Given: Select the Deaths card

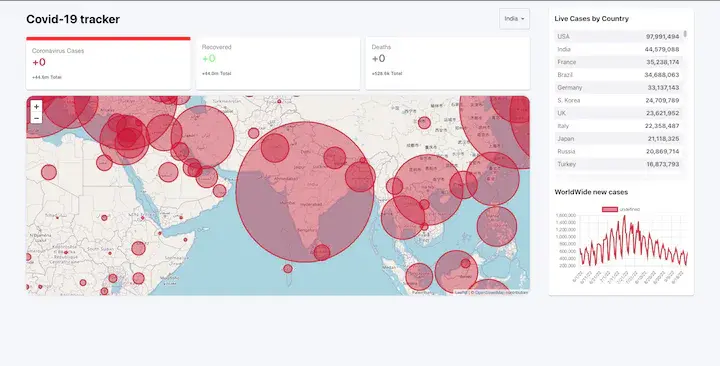Looking at the screenshot, I should pyautogui.click(x=448, y=63).
